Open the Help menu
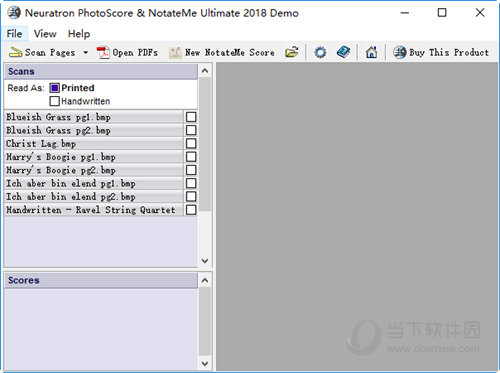 tap(79, 34)
